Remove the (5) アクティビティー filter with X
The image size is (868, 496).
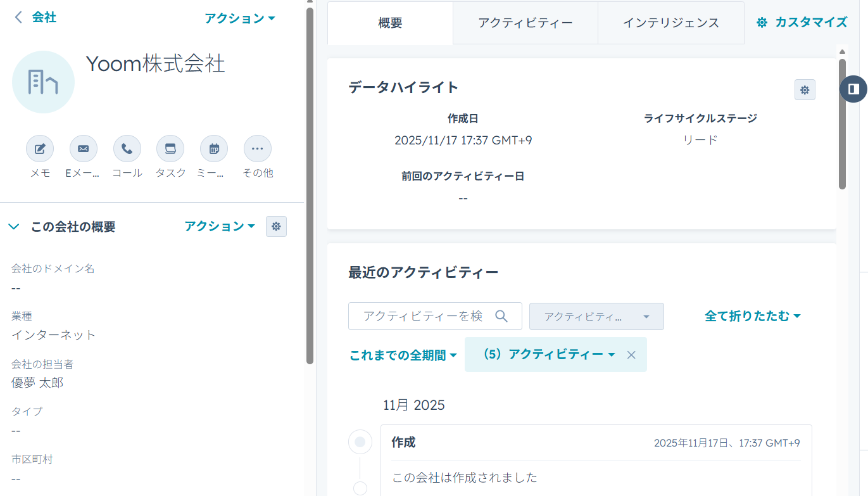click(631, 355)
